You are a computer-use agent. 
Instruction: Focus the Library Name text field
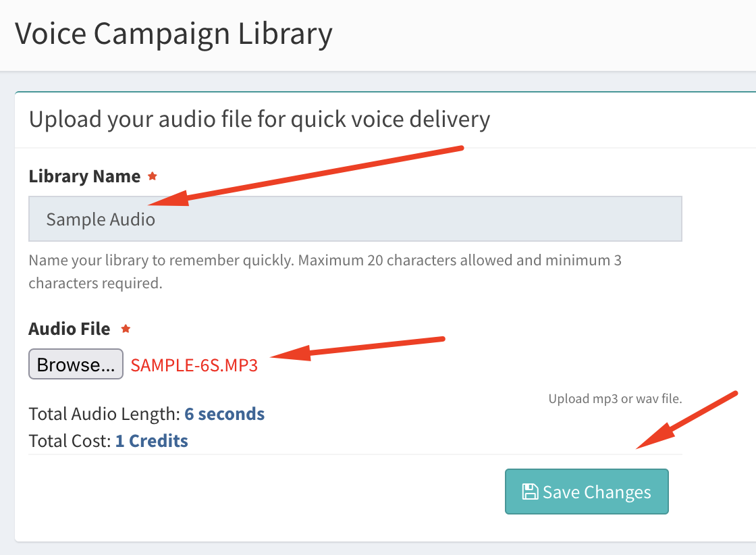coord(355,219)
